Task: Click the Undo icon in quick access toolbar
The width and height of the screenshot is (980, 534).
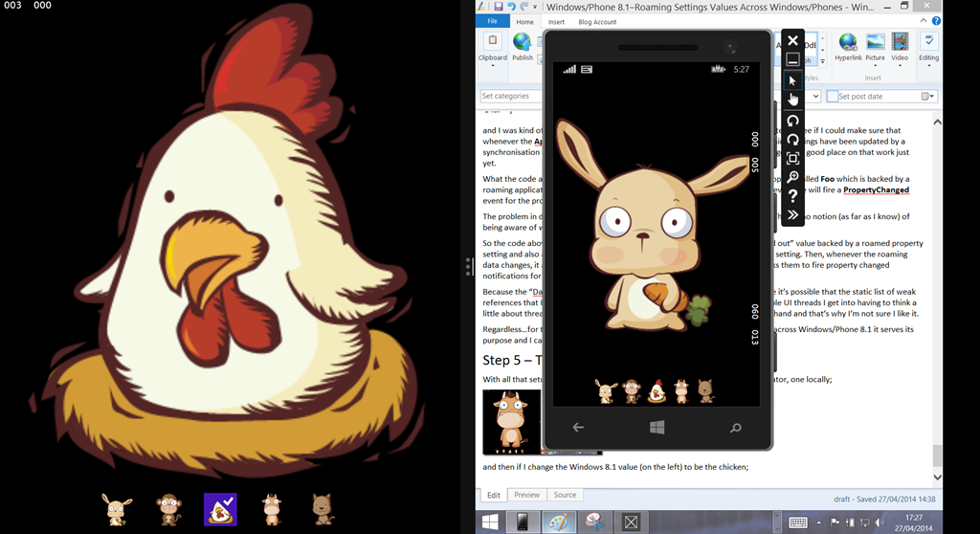Action: (511, 7)
